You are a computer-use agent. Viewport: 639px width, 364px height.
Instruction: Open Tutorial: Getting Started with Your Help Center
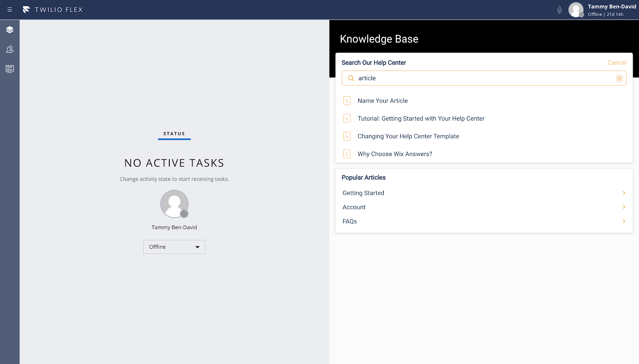[x=421, y=119]
